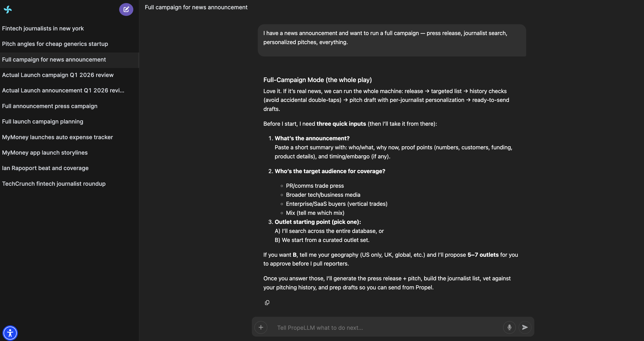Image resolution: width=644 pixels, height=341 pixels.
Task: Open Actual Launch campaign Q1 2026 review
Action: click(x=58, y=75)
